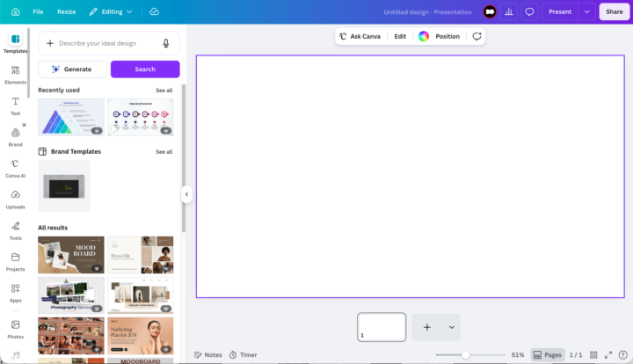Click the zoom slider handle
633x364 pixels.
click(465, 355)
